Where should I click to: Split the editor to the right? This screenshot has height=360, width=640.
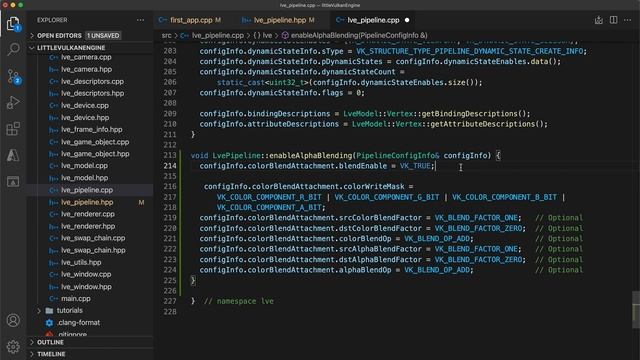(613, 20)
